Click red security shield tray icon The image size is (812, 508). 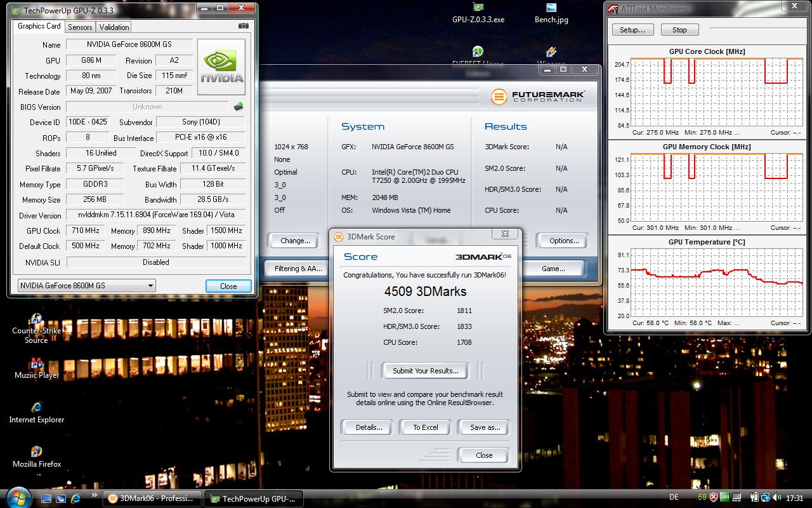[x=713, y=498]
